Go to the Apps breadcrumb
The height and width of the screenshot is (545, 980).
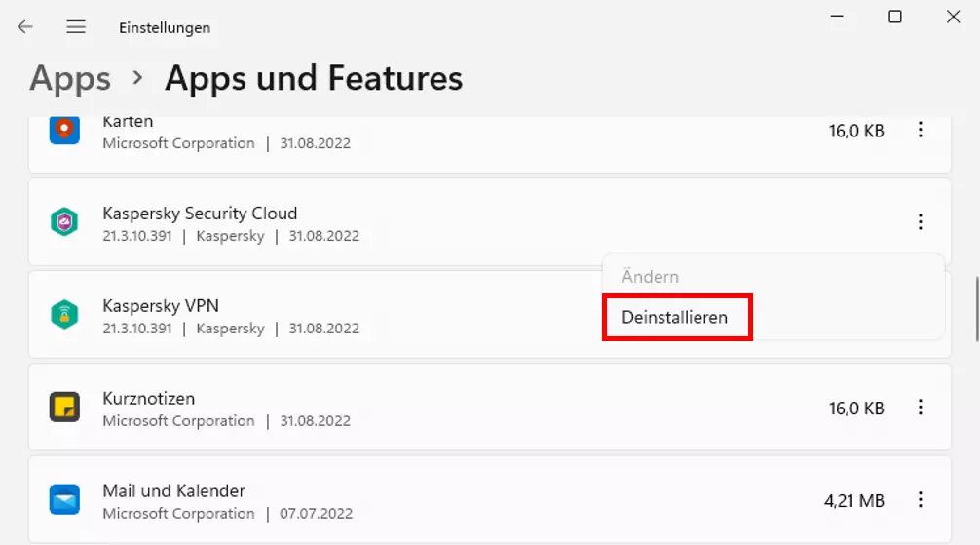tap(70, 79)
